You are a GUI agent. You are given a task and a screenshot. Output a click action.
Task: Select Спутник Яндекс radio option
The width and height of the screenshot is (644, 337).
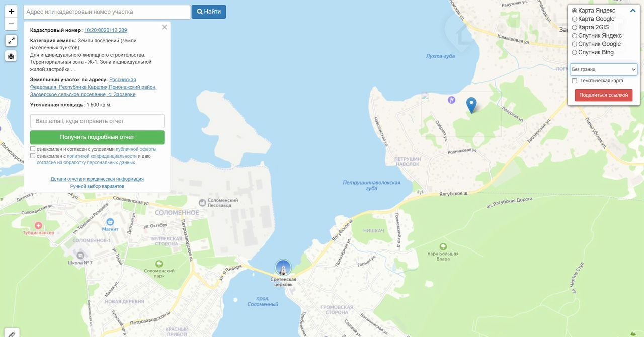[x=575, y=36]
